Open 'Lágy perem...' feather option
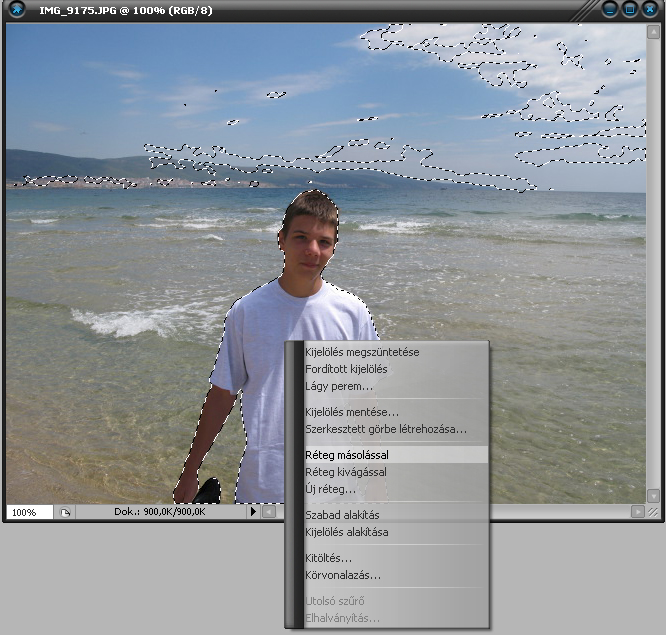This screenshot has width=666, height=635. coord(339,386)
